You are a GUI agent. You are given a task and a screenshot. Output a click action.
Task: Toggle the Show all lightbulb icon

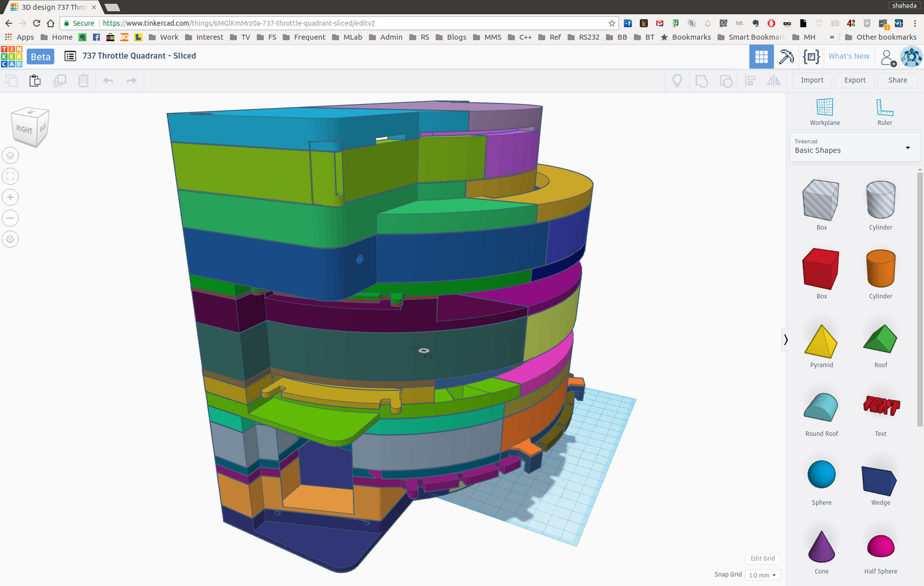[x=677, y=80]
